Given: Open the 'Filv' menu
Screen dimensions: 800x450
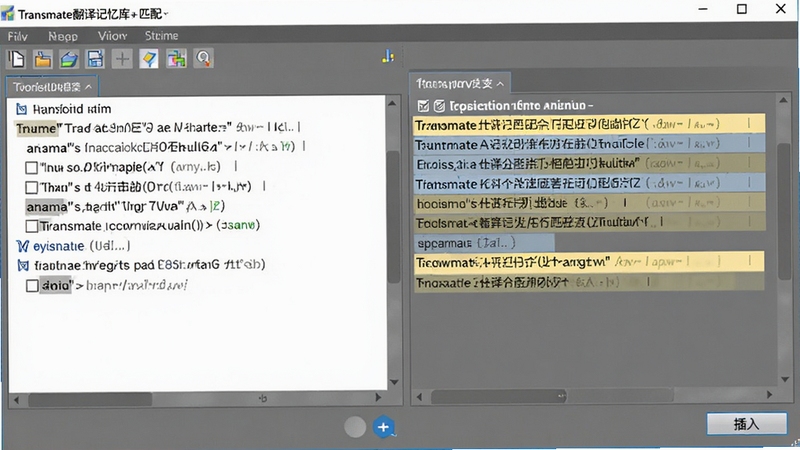Looking at the screenshot, I should click(17, 36).
